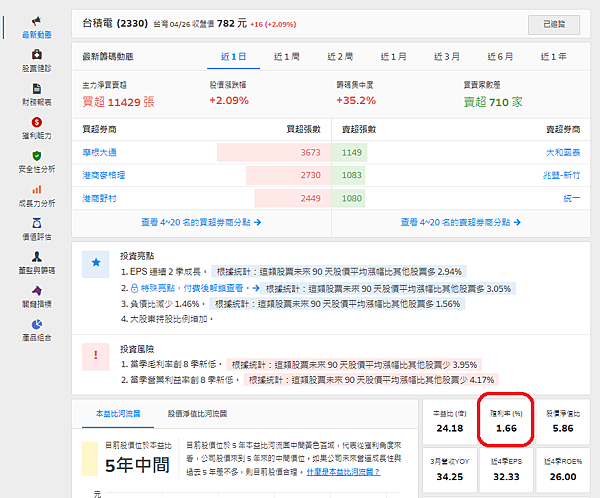Switch to the 股價淨值比河流圖 tab

tap(197, 414)
